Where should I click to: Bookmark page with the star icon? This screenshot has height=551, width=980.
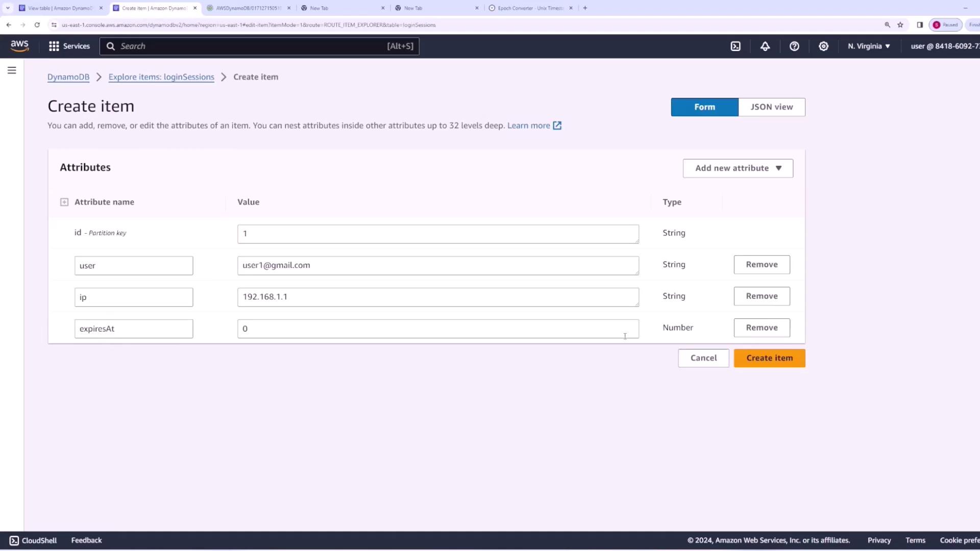900,25
